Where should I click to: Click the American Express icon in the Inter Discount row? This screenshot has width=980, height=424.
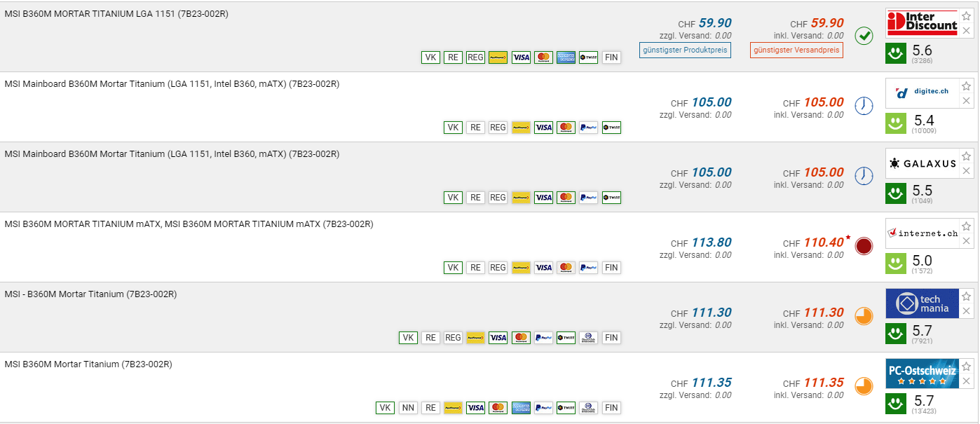tap(566, 57)
